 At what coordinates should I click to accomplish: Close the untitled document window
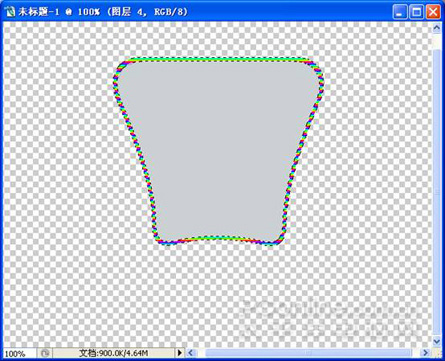[x=433, y=12]
